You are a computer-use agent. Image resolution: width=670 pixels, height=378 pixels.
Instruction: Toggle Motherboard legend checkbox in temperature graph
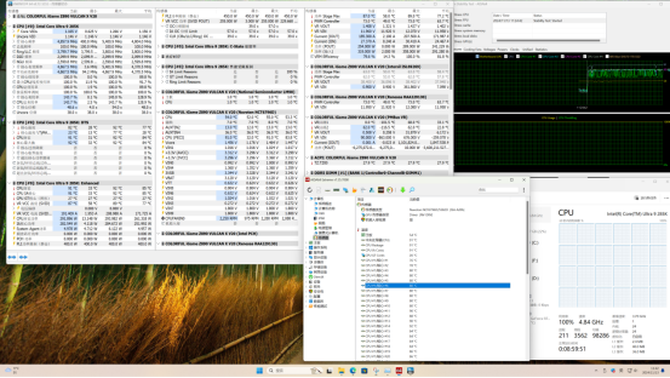click(x=478, y=56)
